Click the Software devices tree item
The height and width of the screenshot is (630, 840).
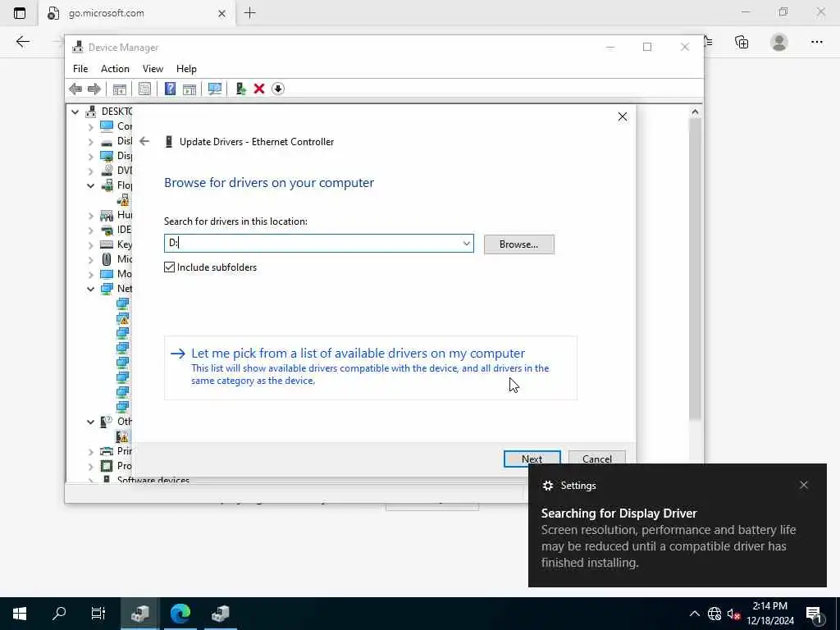[x=153, y=480]
